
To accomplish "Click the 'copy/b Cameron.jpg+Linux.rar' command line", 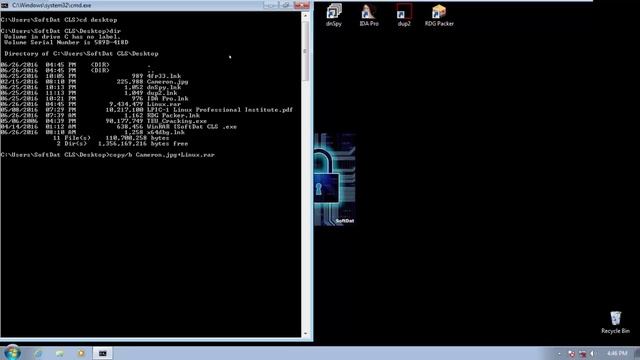I will coord(107,155).
